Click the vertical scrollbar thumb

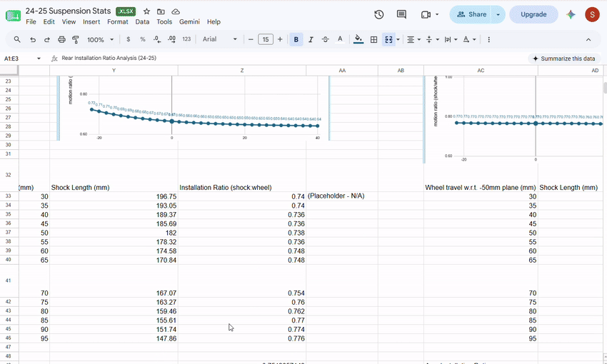[605, 88]
